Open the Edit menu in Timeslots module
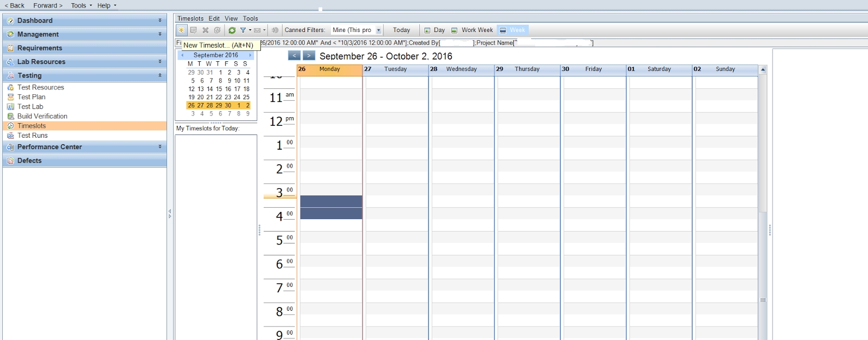The height and width of the screenshot is (340, 868). [x=214, y=18]
